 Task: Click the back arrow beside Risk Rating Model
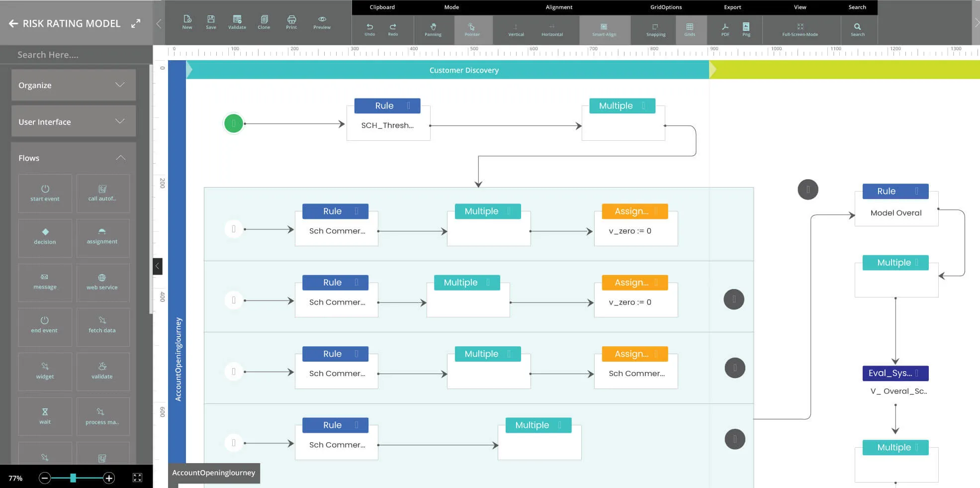pyautogui.click(x=13, y=23)
